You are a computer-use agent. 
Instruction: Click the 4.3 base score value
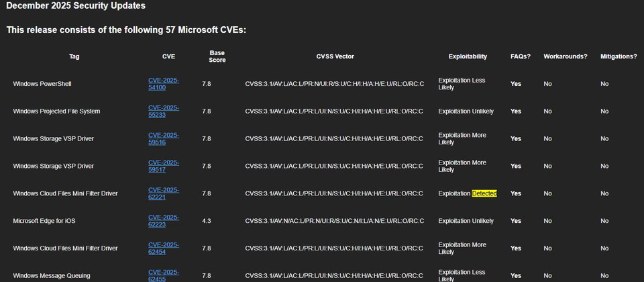click(207, 221)
